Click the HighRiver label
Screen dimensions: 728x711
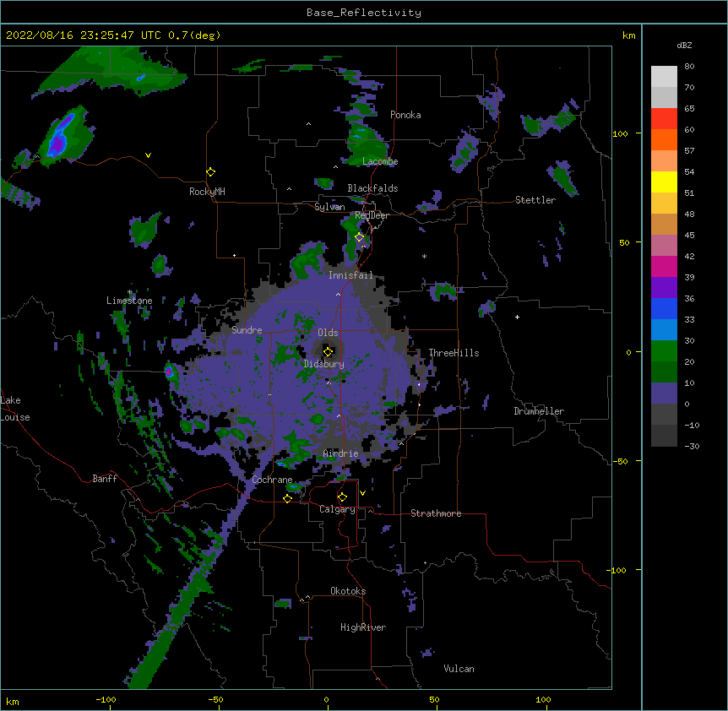point(363,627)
